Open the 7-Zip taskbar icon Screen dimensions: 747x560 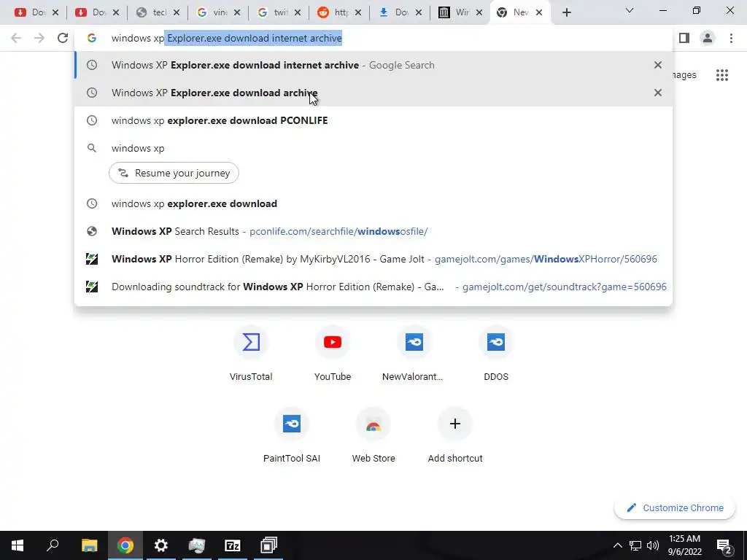[233, 545]
